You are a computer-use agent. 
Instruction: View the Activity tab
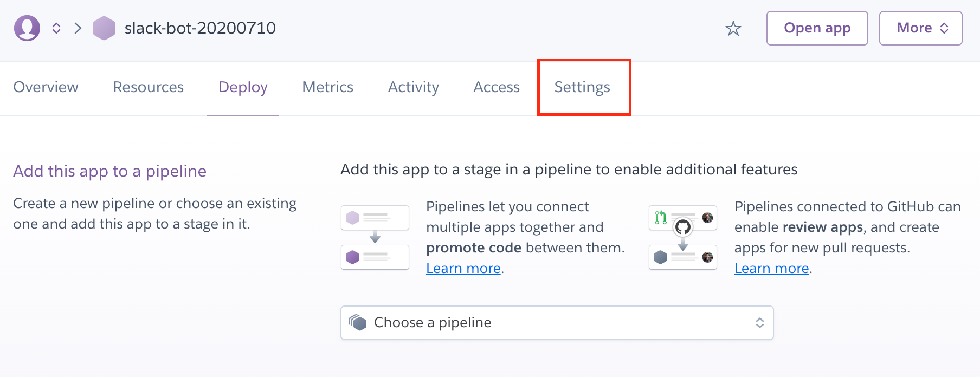[413, 87]
